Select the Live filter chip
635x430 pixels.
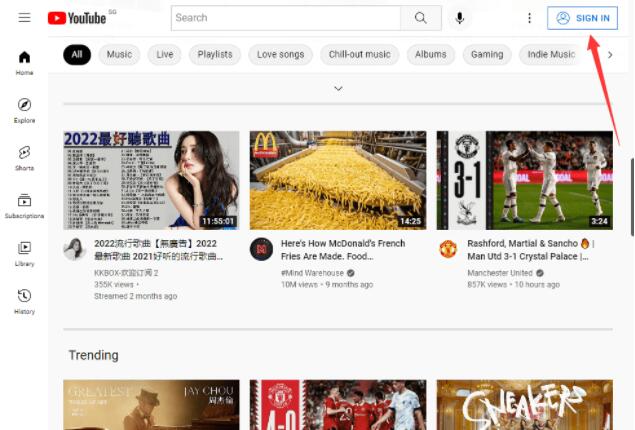click(x=165, y=55)
